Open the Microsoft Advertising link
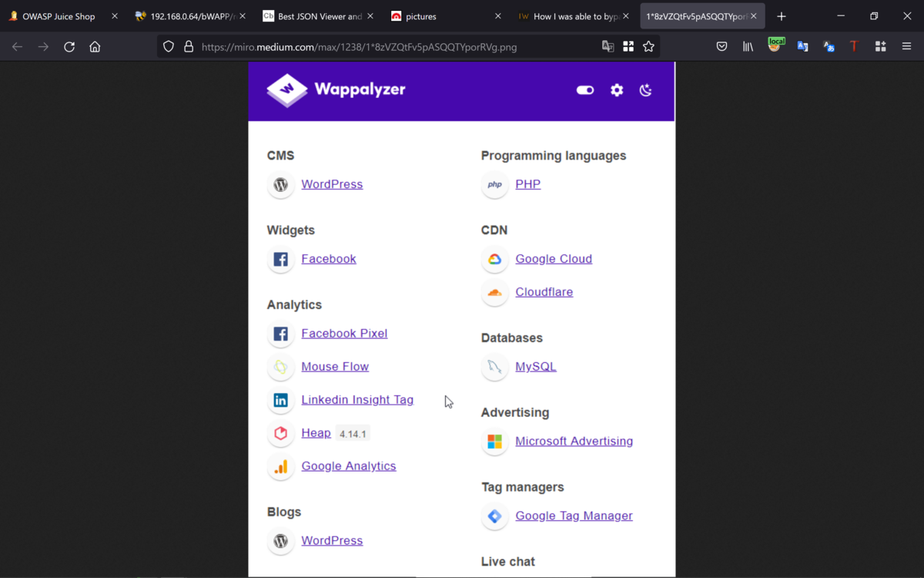The height and width of the screenshot is (578, 924). pos(574,442)
